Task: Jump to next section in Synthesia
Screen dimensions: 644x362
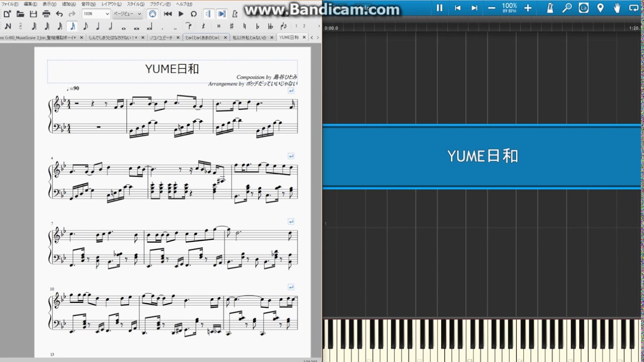Action: [x=474, y=8]
